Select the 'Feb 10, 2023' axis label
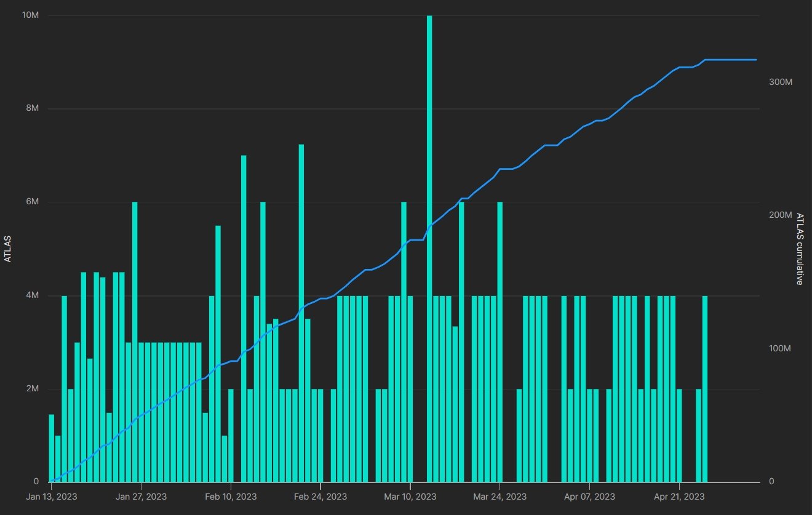The height and width of the screenshot is (515, 812). (231, 497)
